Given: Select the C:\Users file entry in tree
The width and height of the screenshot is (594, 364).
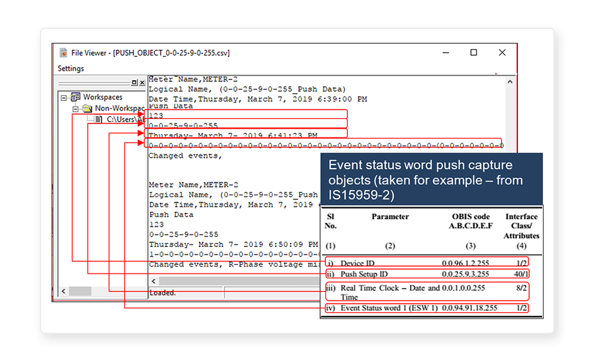Looking at the screenshot, I should [x=125, y=120].
